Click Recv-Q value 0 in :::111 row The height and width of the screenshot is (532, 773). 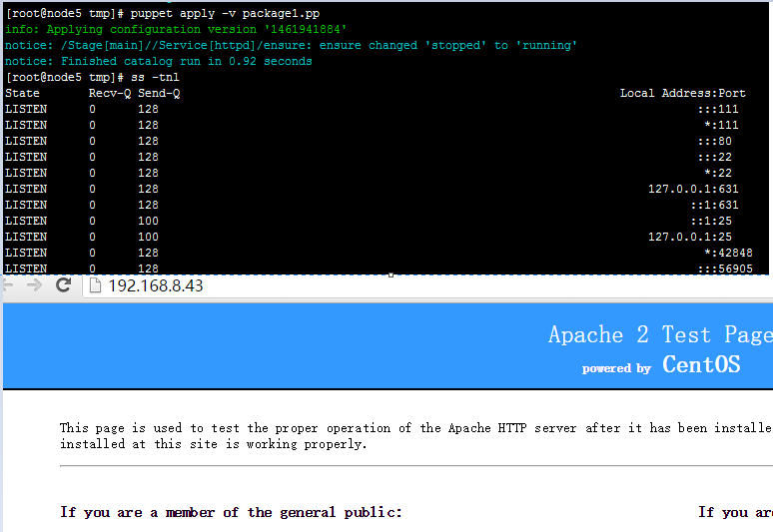(92, 110)
